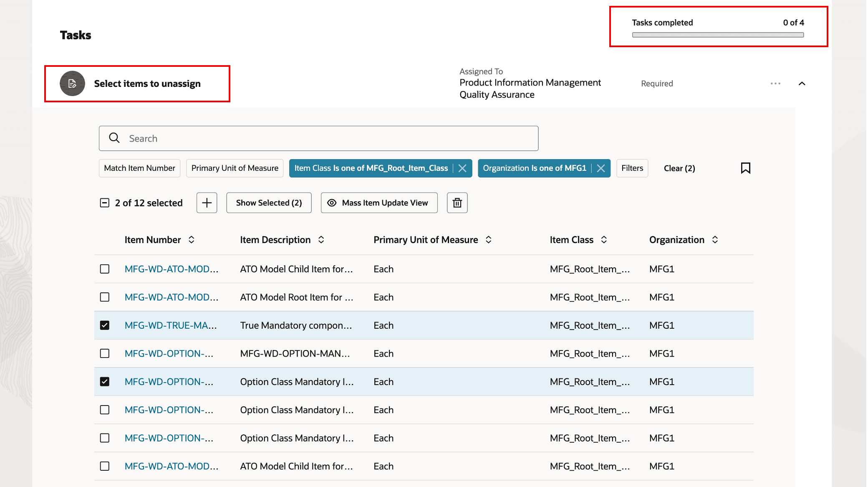868x487 pixels.
Task: Open Primary Unit of Measure filter chip
Action: (235, 168)
